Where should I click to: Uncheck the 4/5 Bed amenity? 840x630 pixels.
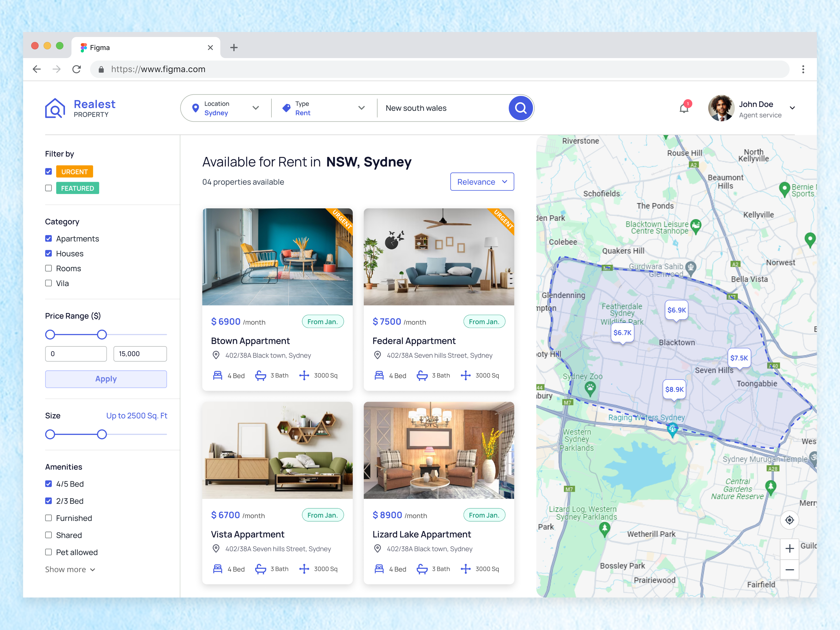pos(49,484)
